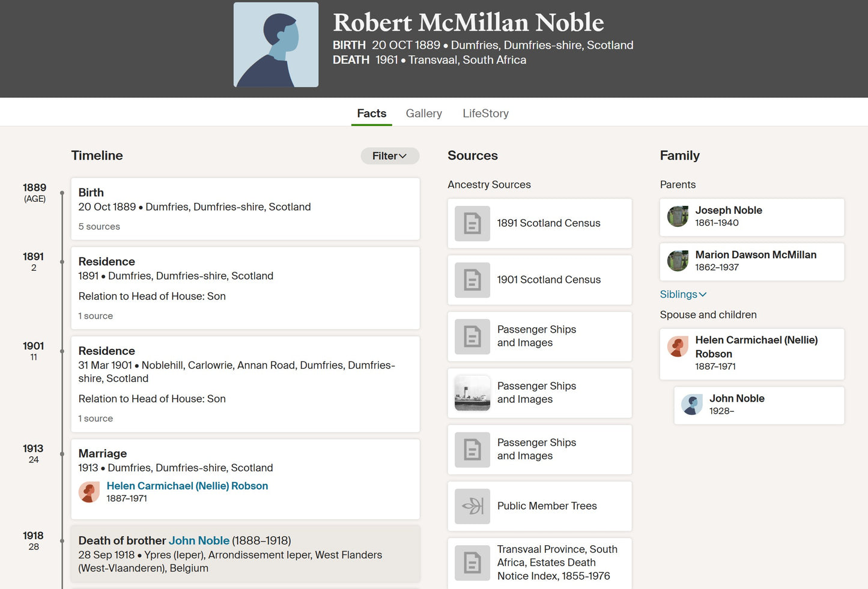
Task: Click the 1901 Scotland Census document icon
Action: click(x=472, y=280)
